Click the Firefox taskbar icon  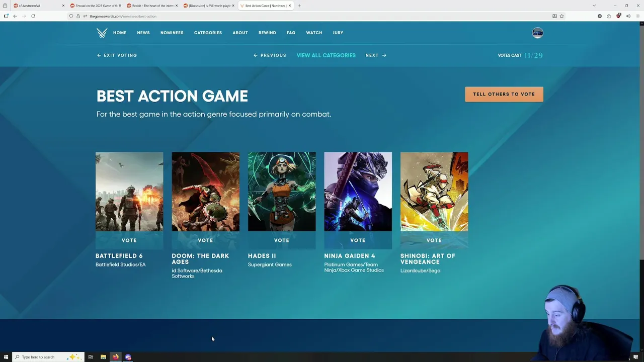(x=116, y=357)
